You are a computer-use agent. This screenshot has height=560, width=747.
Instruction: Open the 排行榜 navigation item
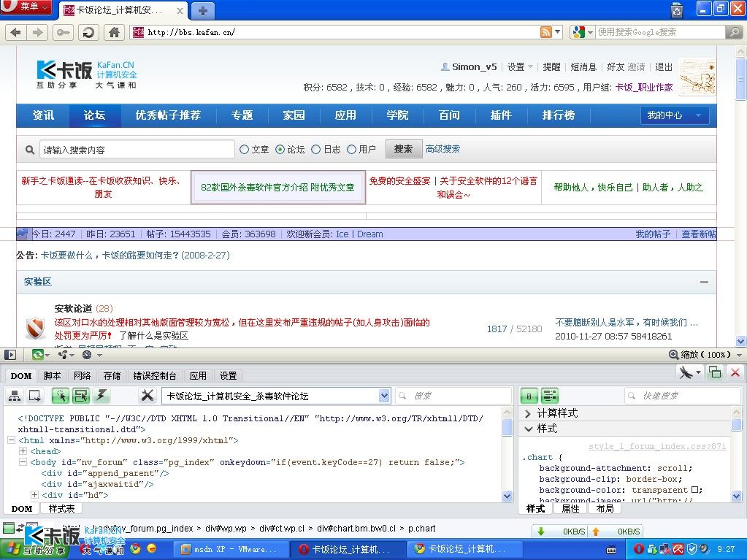[559, 115]
